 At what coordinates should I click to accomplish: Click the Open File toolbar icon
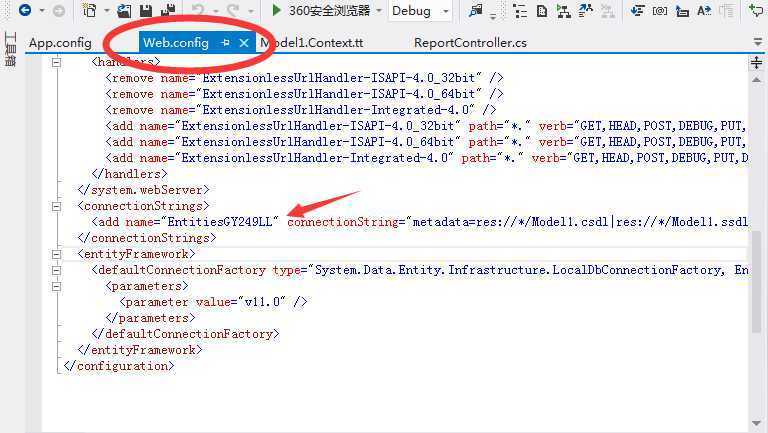pos(124,10)
